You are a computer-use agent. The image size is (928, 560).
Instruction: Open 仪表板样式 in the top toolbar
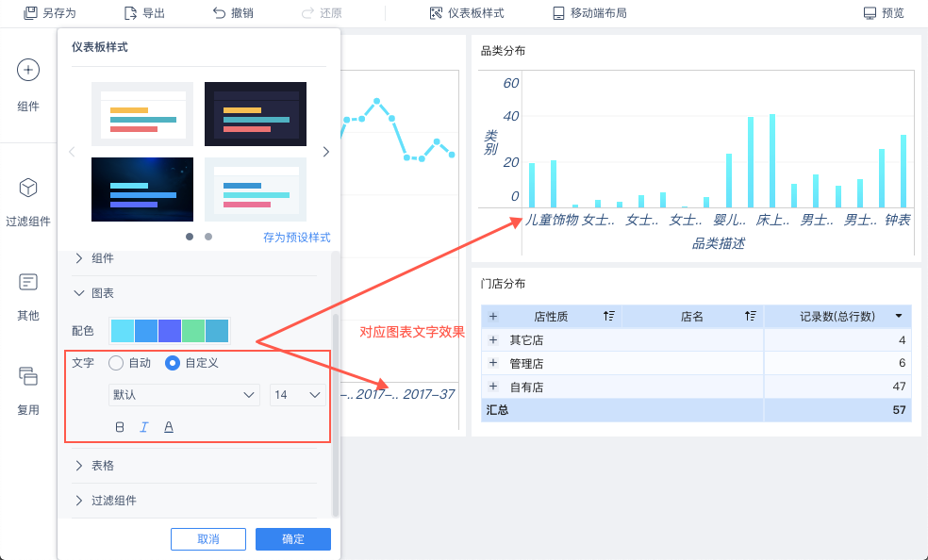(x=467, y=13)
